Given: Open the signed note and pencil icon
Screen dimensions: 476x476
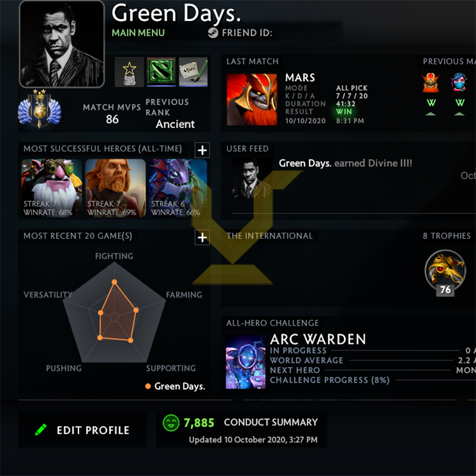Looking at the screenshot, I should (x=193, y=72).
